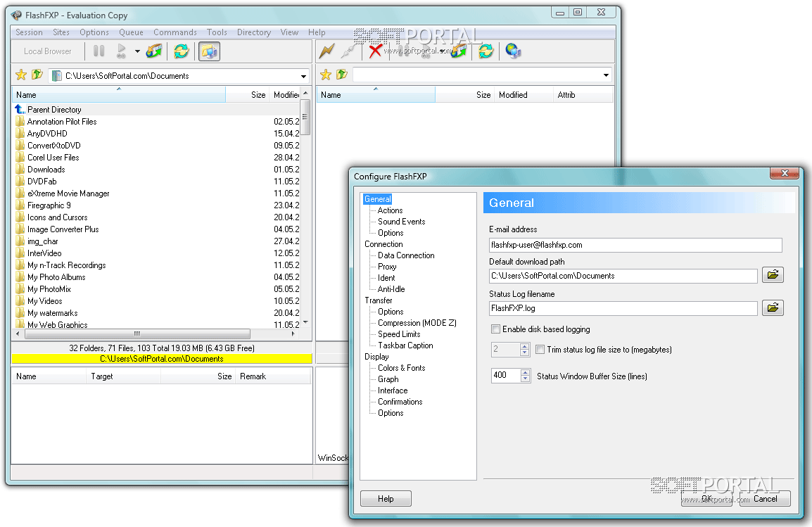Click the Status Log filename field
The image size is (812, 527).
click(x=623, y=308)
